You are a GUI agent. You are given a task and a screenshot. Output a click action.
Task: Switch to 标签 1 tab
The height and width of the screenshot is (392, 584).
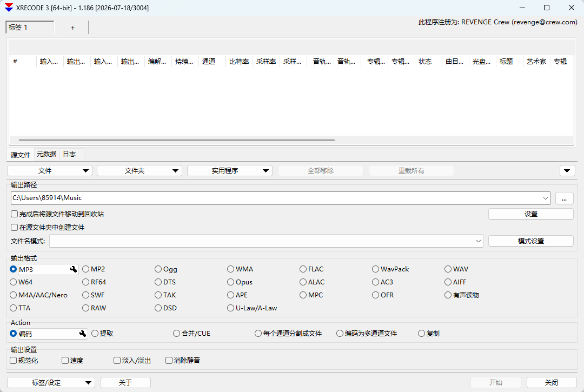30,28
